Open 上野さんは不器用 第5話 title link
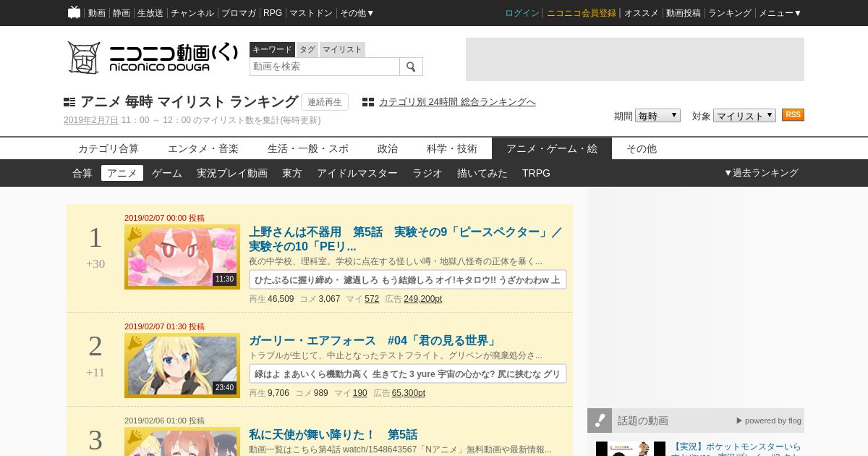 [x=405, y=239]
